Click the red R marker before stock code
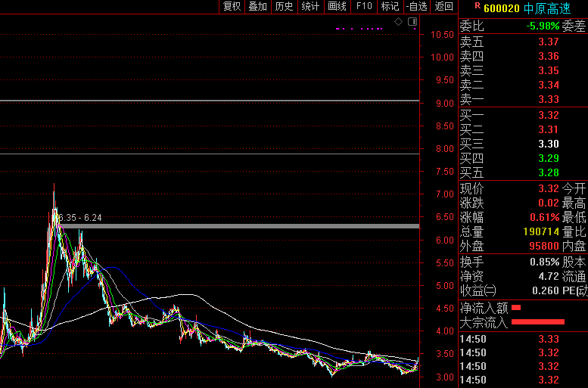The image size is (588, 388). point(477,6)
